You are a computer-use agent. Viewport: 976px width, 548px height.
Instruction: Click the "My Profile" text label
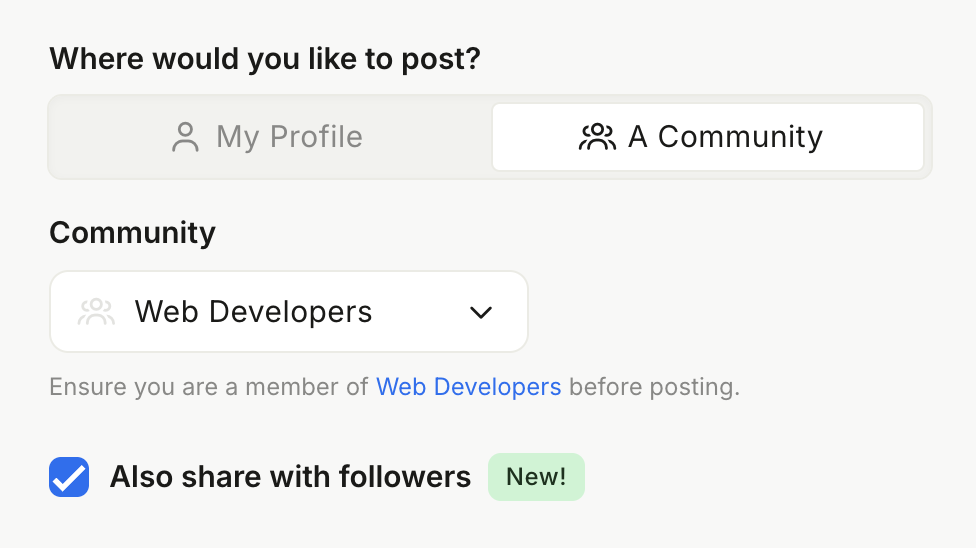(x=289, y=137)
